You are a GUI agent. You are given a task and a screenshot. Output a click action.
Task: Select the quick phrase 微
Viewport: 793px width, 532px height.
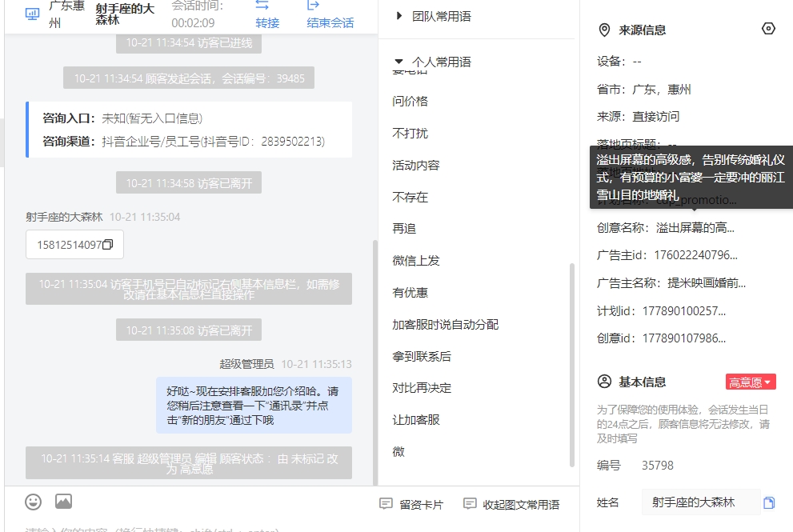[399, 451]
